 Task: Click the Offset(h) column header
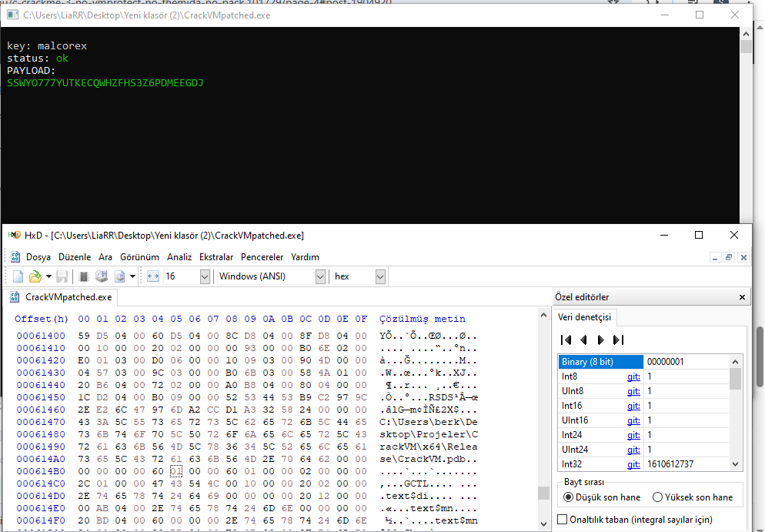click(42, 319)
